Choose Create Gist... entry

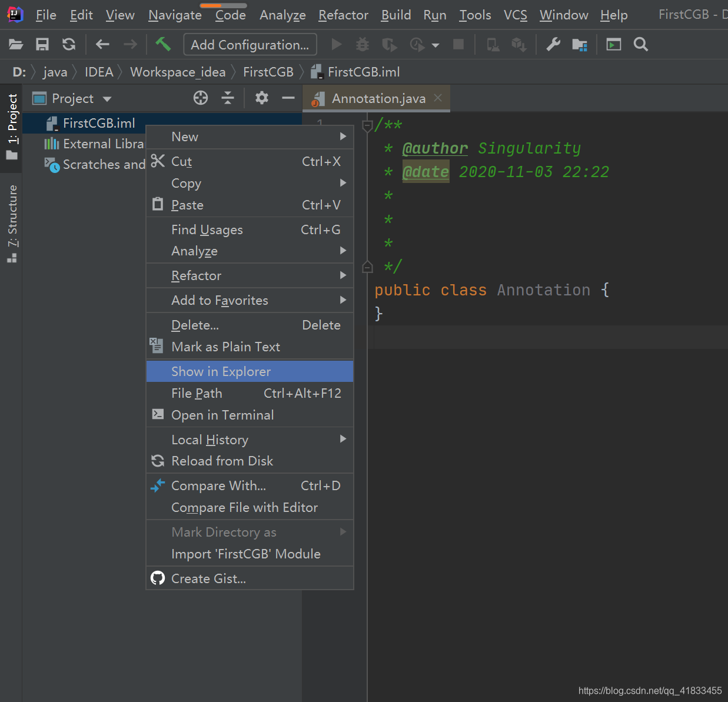pos(250,578)
